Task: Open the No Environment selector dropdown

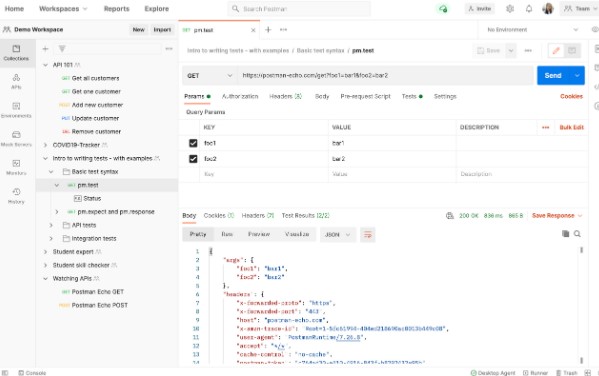Action: pos(533,29)
